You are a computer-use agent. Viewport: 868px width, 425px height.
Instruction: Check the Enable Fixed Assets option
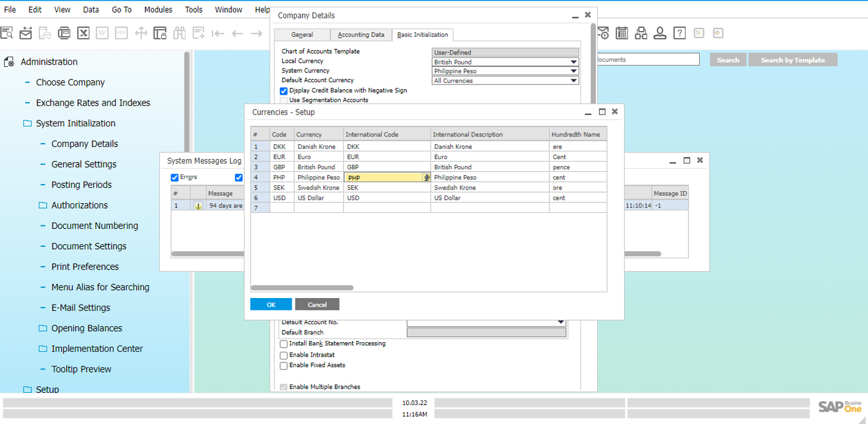click(284, 365)
